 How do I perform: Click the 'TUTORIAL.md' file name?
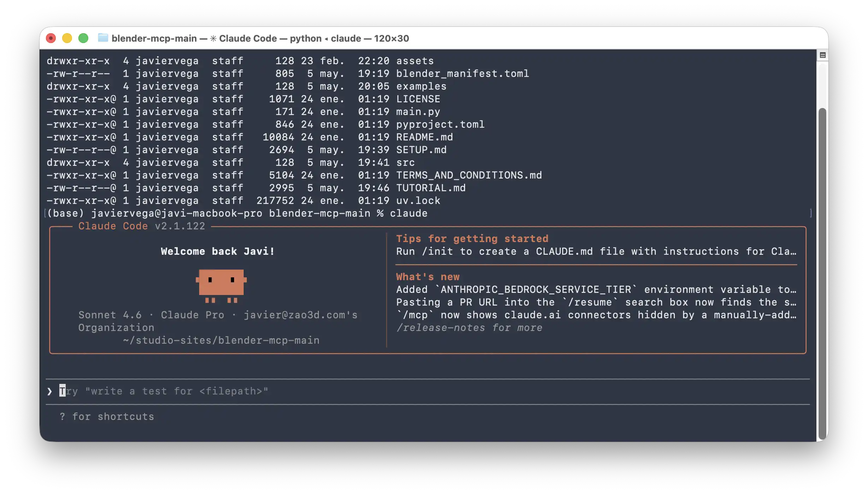[431, 188]
